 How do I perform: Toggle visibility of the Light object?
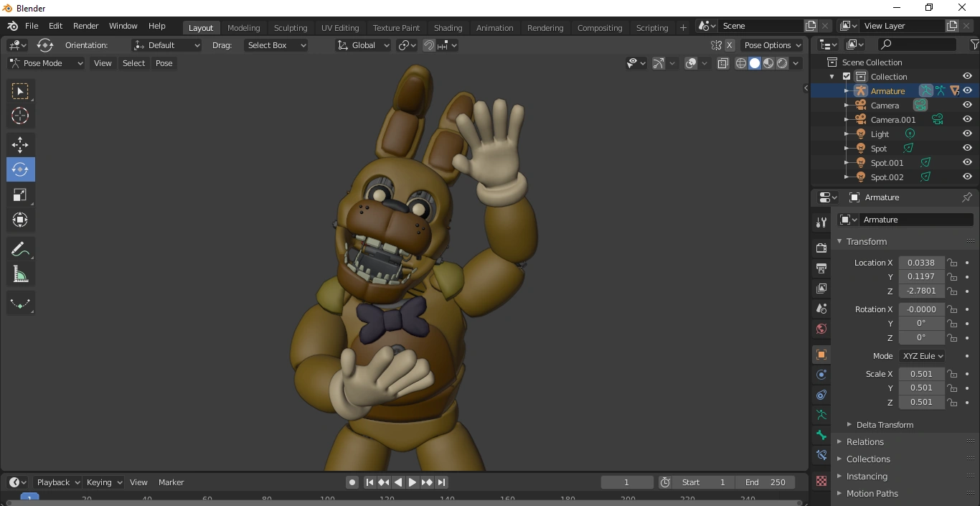pos(966,133)
